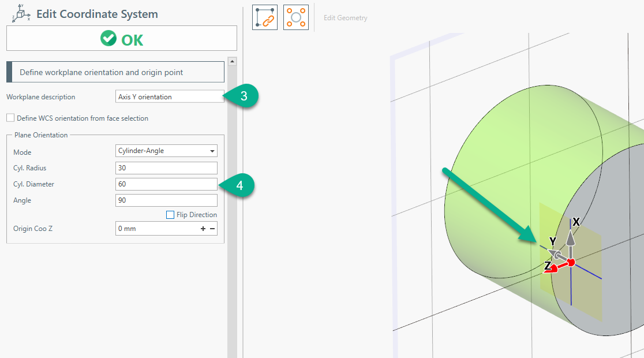The width and height of the screenshot is (644, 358).
Task: Click the Cyl. Radius input field
Action: pyautogui.click(x=166, y=168)
